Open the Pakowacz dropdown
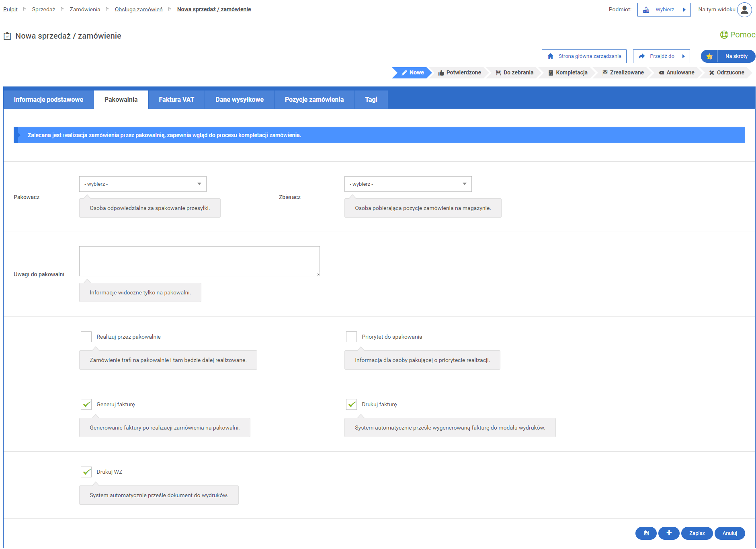756x549 pixels. tap(143, 184)
